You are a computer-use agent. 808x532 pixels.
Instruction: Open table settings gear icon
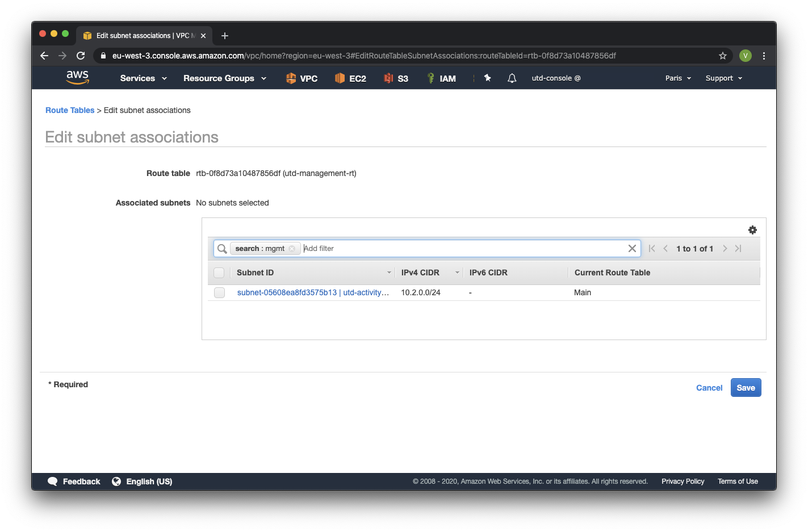[x=752, y=230]
